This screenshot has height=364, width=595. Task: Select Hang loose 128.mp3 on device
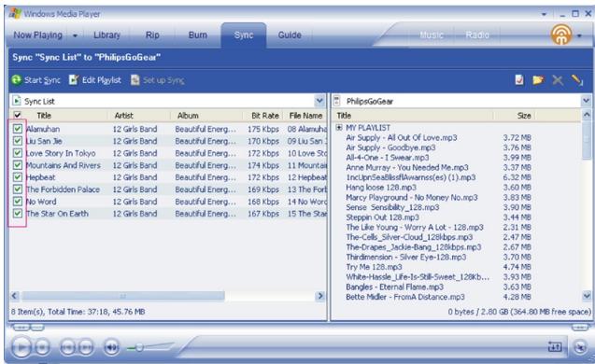(x=380, y=188)
